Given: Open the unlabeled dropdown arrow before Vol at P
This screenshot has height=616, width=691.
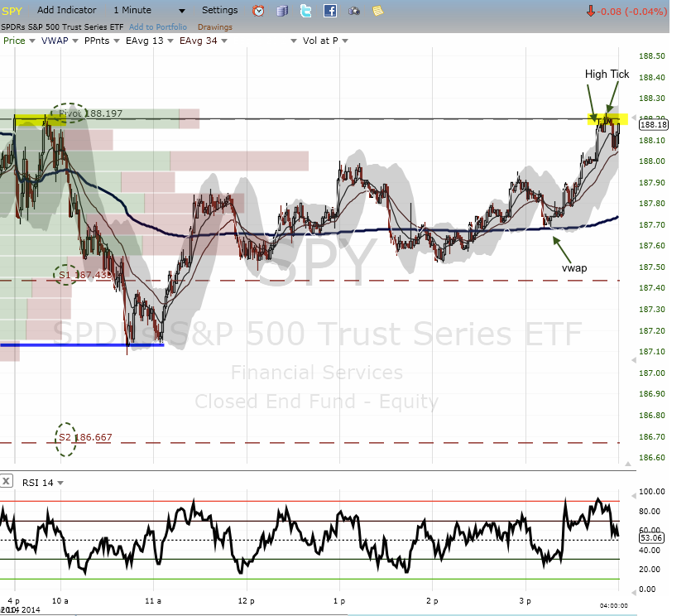Looking at the screenshot, I should (x=294, y=41).
